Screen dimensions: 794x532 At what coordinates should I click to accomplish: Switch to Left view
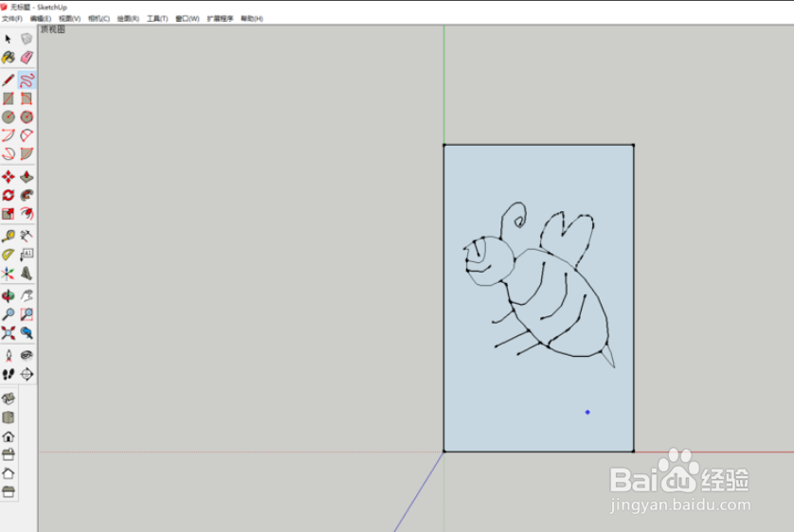(x=9, y=491)
